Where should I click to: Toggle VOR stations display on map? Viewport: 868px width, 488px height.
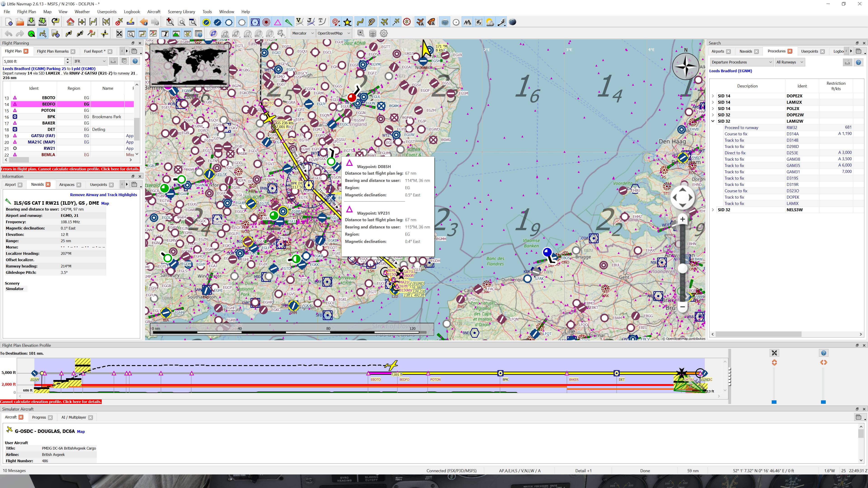pos(255,22)
